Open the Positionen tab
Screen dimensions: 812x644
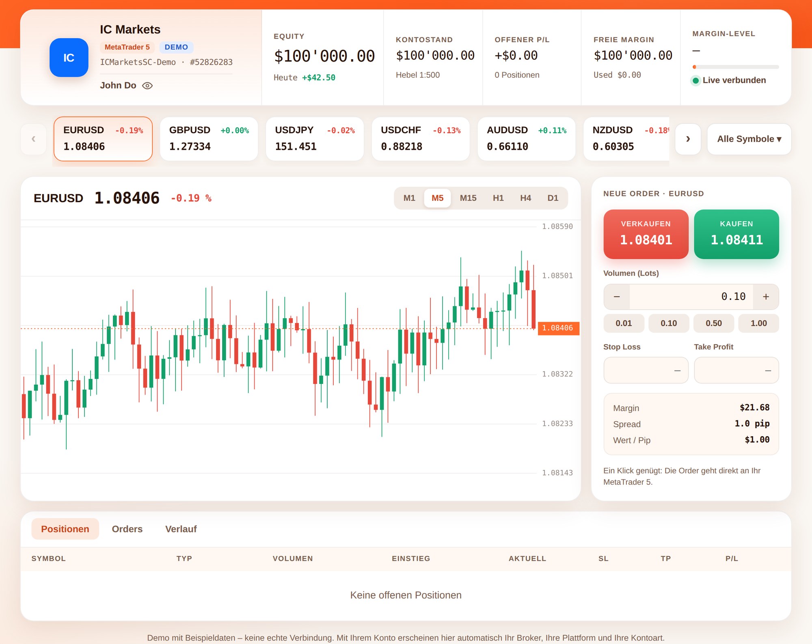point(65,529)
